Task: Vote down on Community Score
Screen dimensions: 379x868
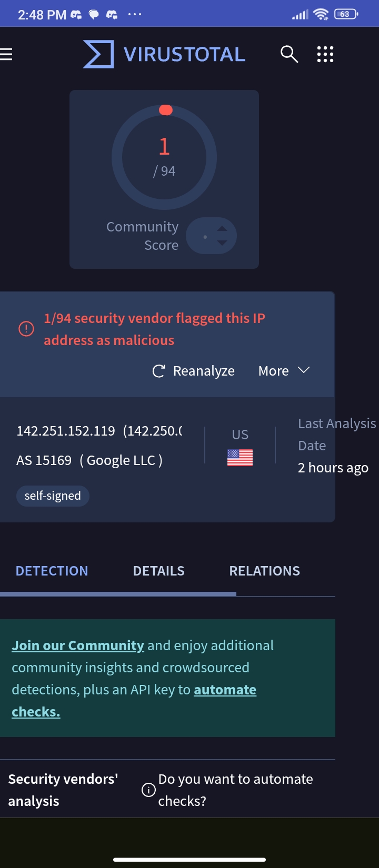Action: (x=222, y=243)
